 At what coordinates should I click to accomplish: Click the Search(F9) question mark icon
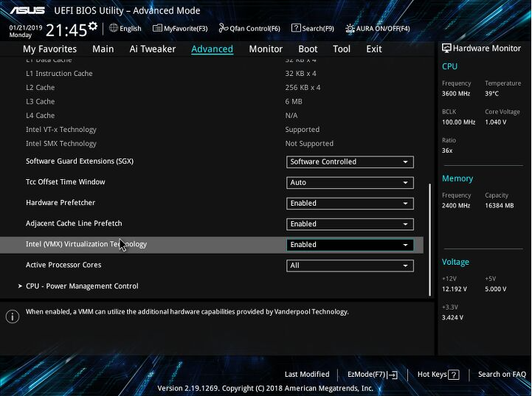click(296, 28)
